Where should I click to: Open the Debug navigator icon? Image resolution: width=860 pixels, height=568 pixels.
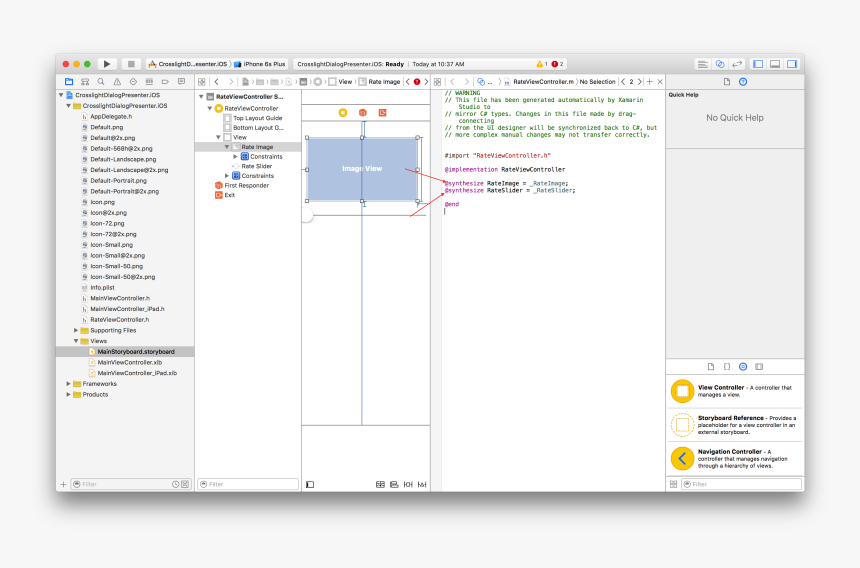(149, 82)
